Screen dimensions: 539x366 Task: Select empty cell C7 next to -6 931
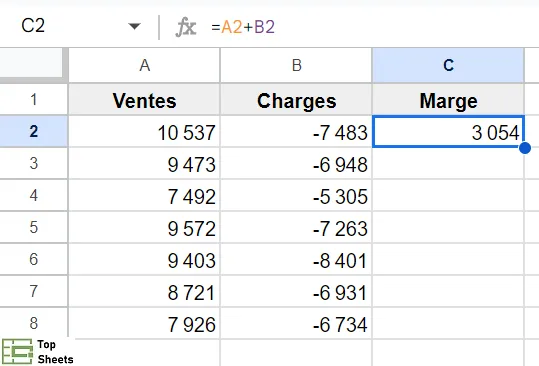tap(448, 291)
